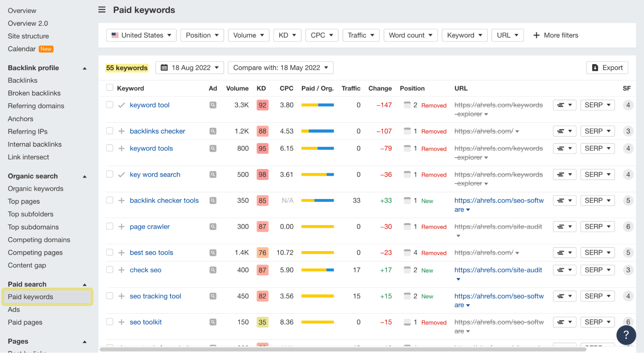Click the magnifier ad icon for 'best seo tools'
This screenshot has height=353, width=644.
[x=213, y=253]
